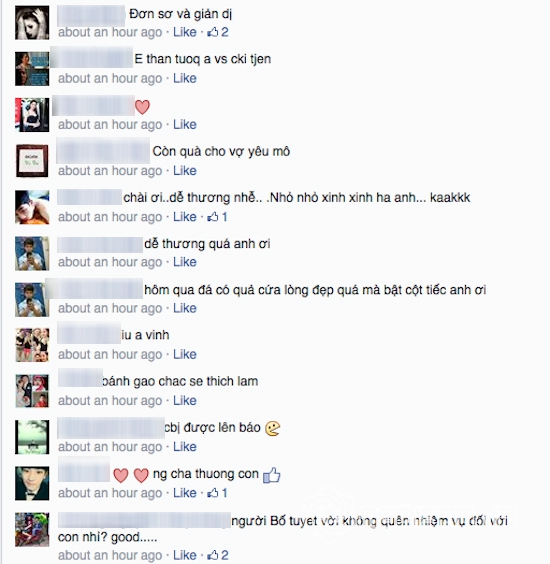Like the 'dễ thương quá anh ơi' comment
The image size is (550, 564).
point(185,262)
